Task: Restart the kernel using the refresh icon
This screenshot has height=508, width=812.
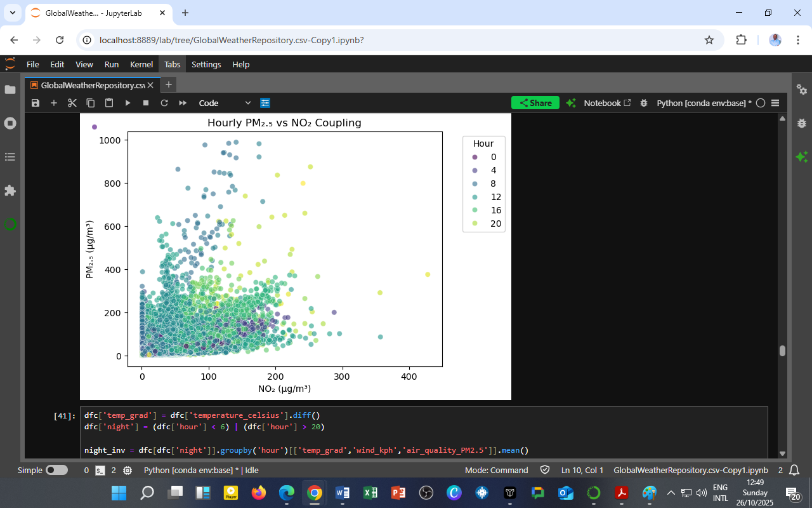Action: (164, 103)
